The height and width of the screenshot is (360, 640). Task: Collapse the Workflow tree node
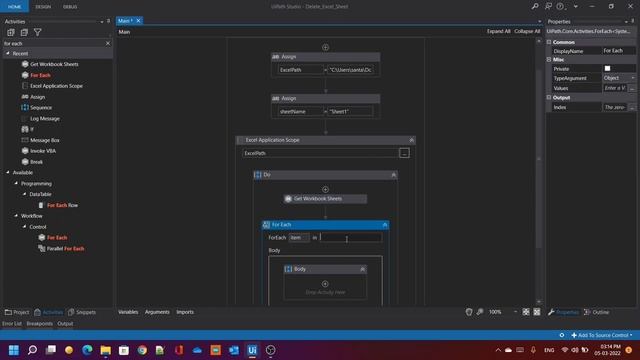tap(16, 216)
